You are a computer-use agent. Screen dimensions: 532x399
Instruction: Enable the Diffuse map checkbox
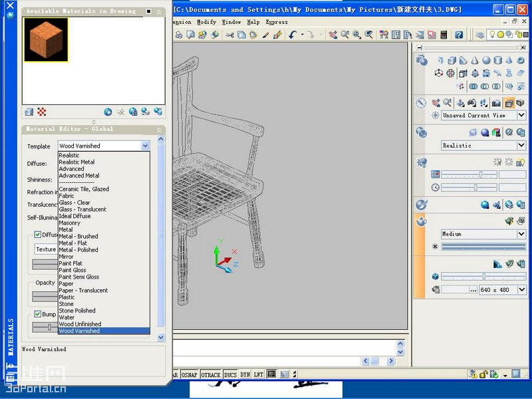[38, 235]
